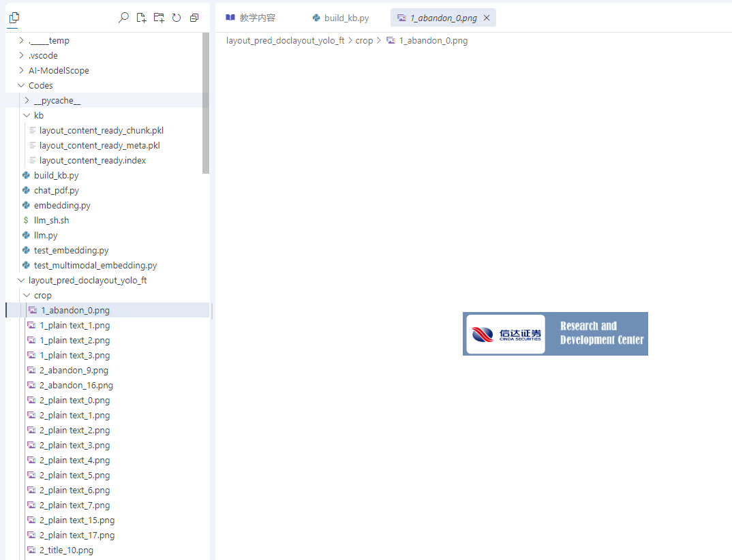Open 2_plain text_7.png image
Image resolution: width=732 pixels, height=560 pixels.
108,505
